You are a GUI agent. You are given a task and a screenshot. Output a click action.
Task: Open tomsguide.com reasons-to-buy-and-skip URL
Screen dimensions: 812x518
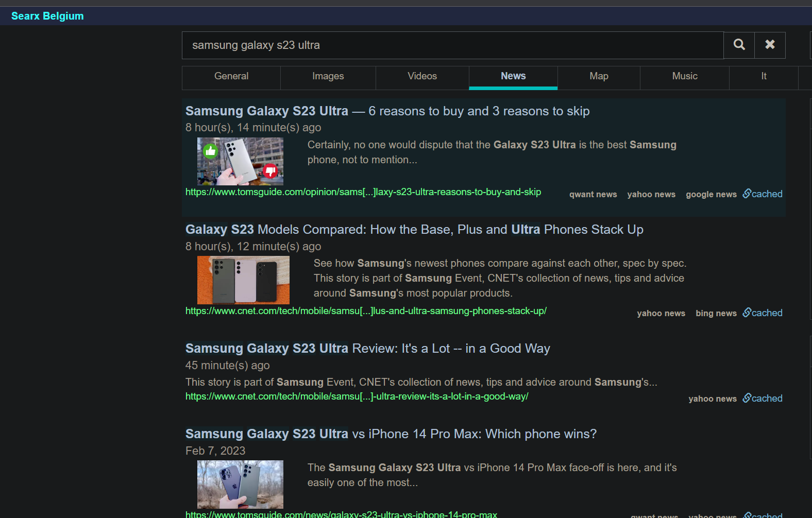pos(363,192)
